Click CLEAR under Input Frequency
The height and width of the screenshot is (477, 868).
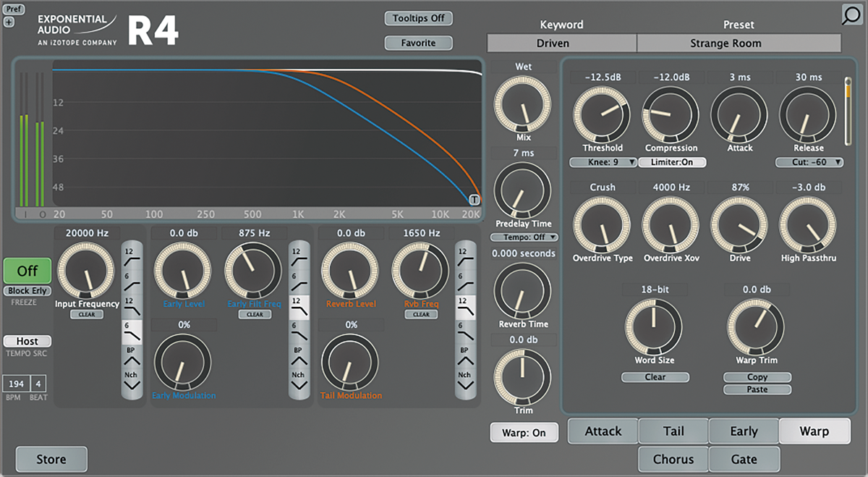[x=87, y=315]
